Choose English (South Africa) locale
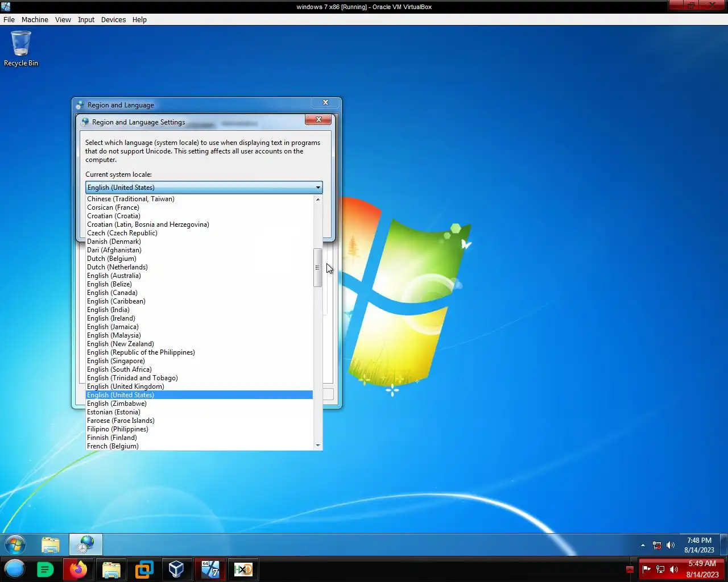 click(199, 369)
